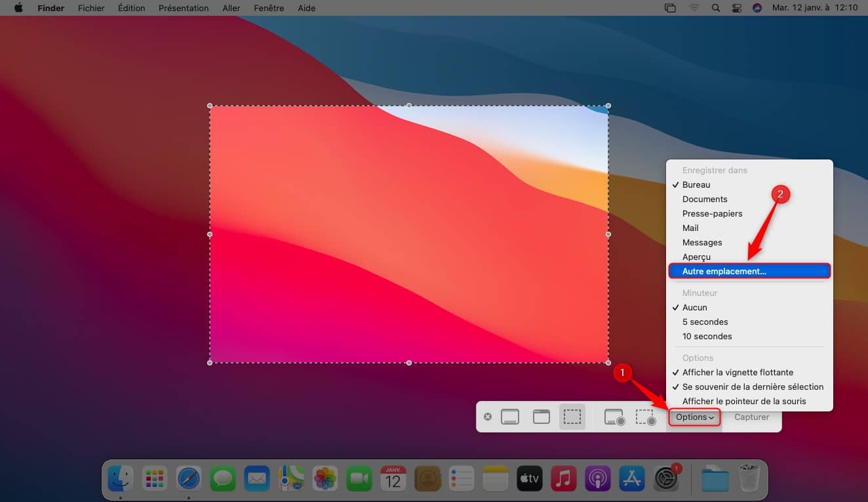Select capture selected window mode icon
Screen dimensions: 868x502
coord(542,417)
